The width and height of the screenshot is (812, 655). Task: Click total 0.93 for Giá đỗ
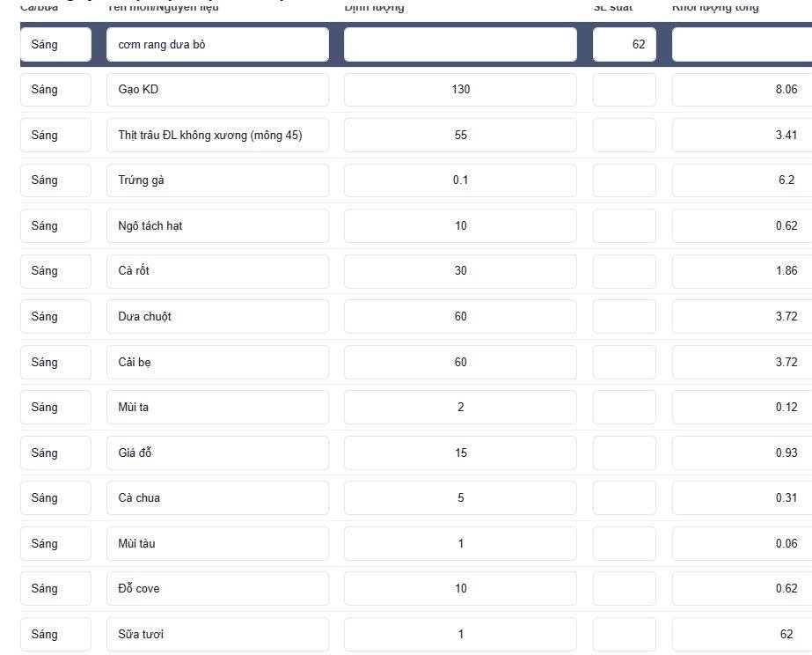click(743, 453)
